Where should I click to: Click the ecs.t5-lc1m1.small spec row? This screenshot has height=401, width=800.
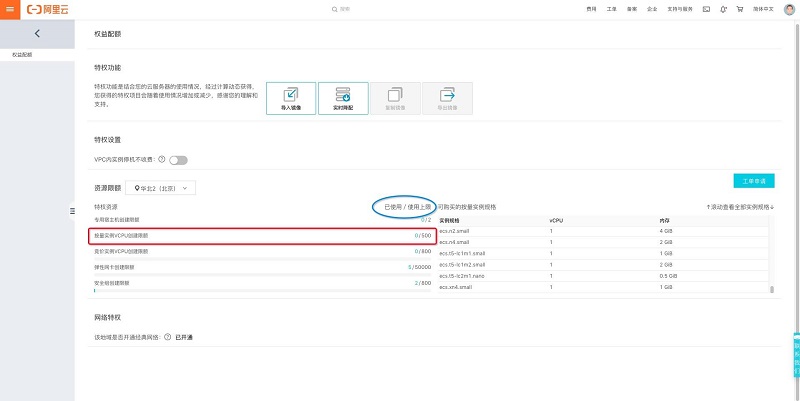[603, 254]
